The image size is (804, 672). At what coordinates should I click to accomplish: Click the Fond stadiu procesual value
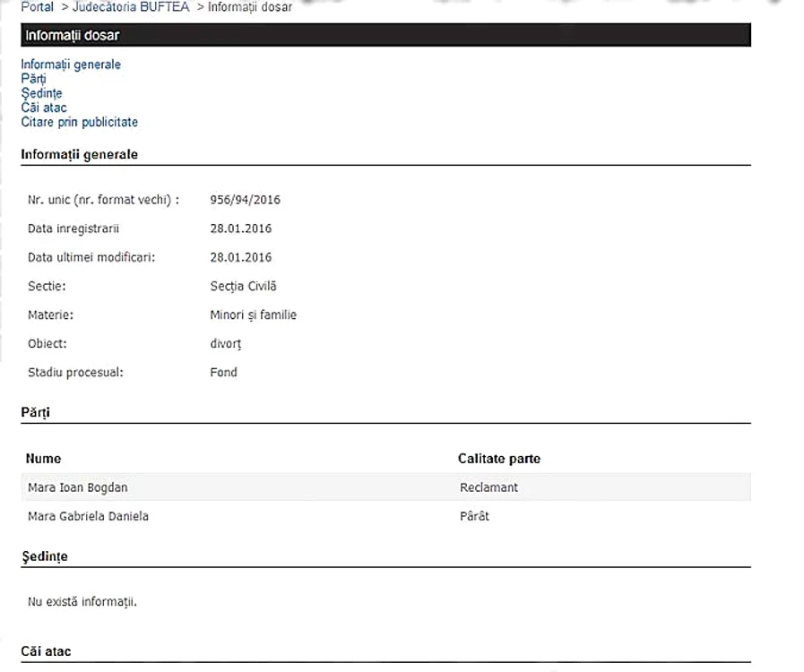(223, 372)
